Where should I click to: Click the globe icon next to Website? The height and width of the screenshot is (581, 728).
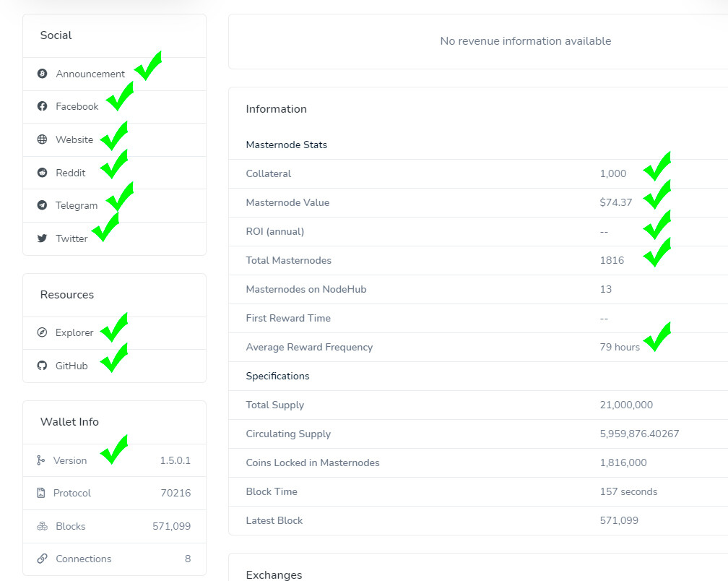(42, 139)
